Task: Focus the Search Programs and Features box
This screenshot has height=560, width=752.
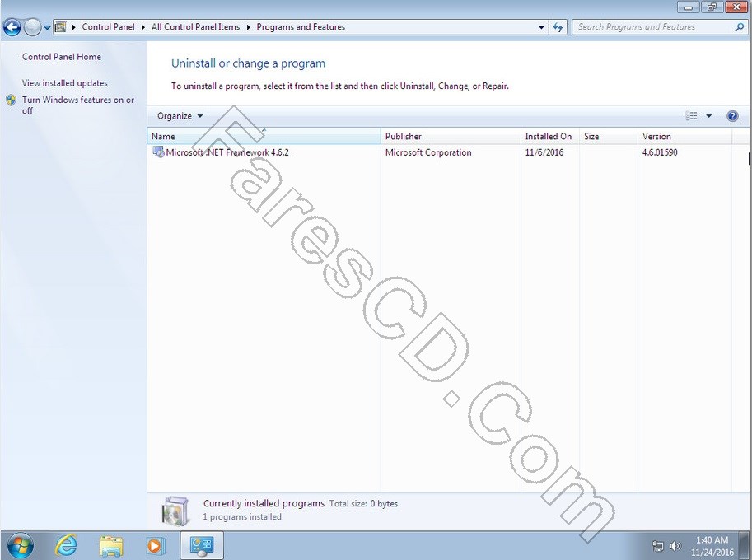Action: [654, 27]
